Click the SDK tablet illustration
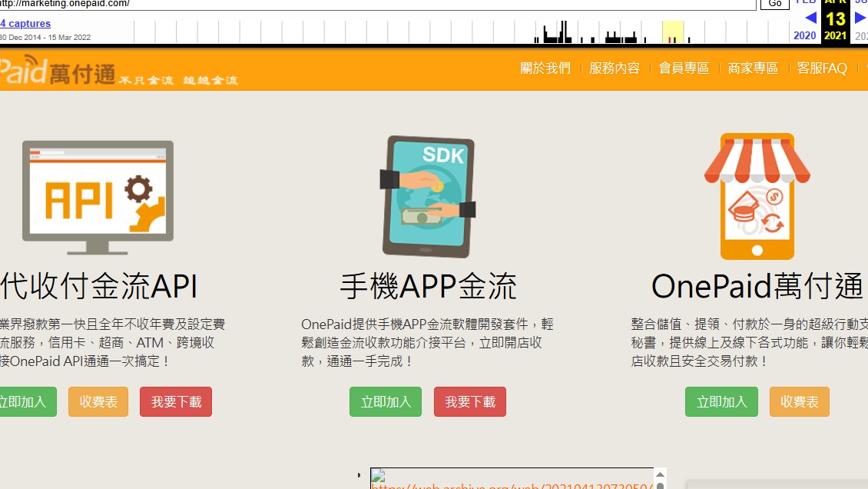Image resolution: width=868 pixels, height=489 pixels. tap(429, 197)
